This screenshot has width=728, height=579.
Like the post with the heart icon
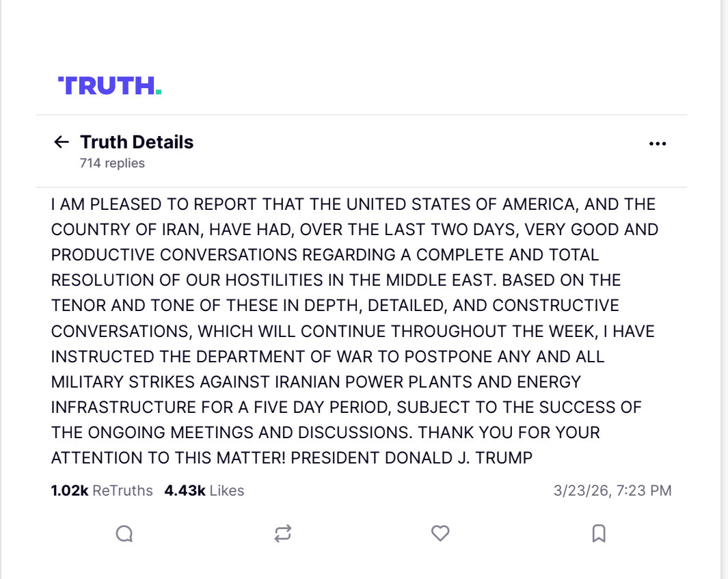(x=440, y=533)
